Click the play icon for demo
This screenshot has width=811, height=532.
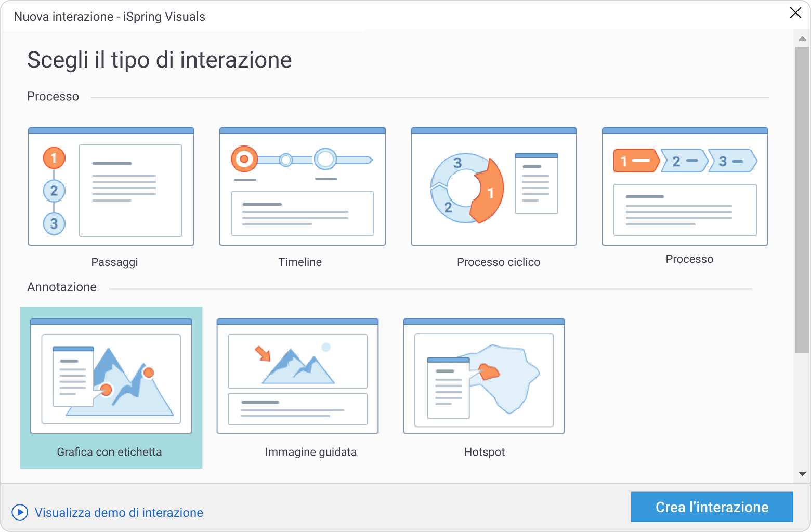tap(20, 513)
